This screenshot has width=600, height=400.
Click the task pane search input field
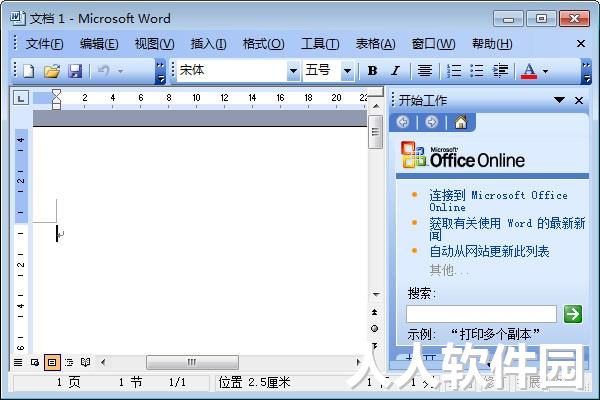[481, 314]
